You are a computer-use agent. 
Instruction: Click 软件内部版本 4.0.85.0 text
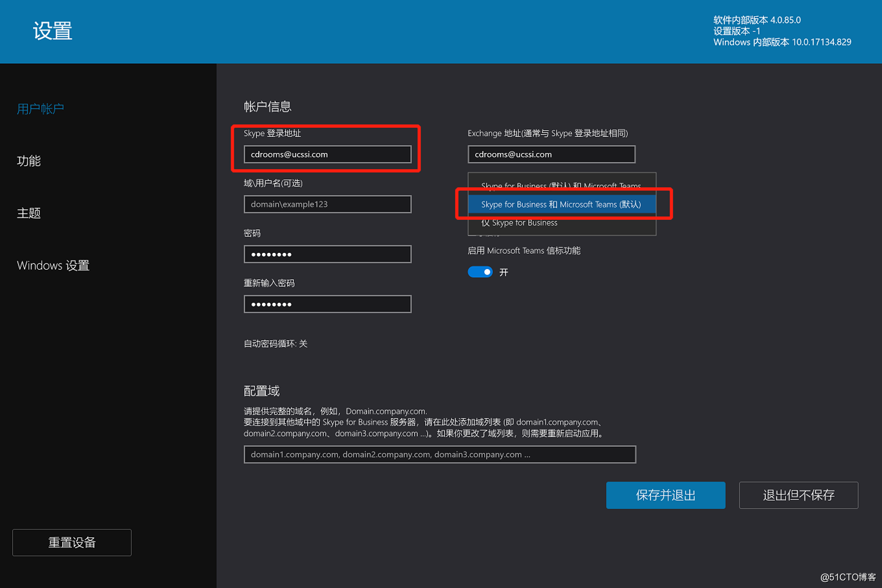point(757,20)
